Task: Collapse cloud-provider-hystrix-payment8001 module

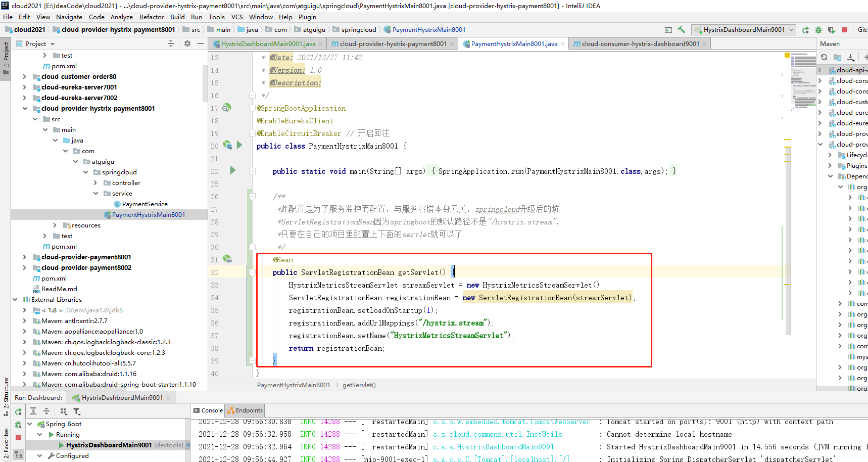Action: tap(24, 108)
